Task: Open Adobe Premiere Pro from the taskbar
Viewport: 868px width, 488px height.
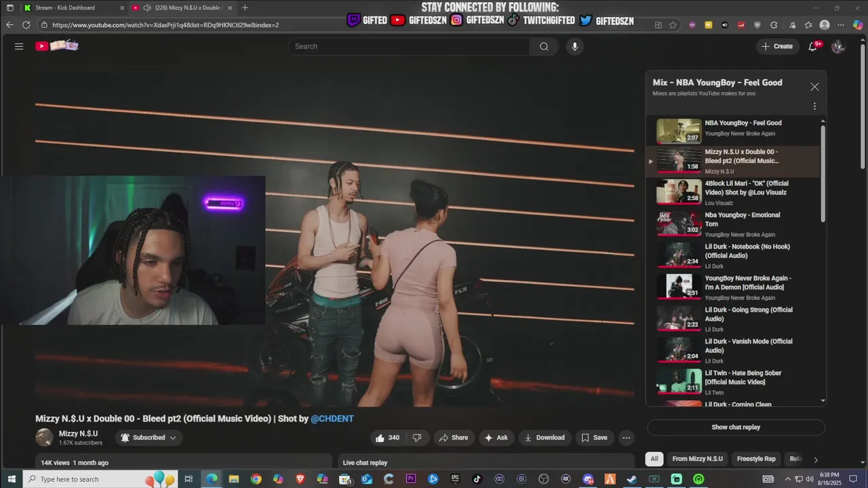Action: [411, 479]
